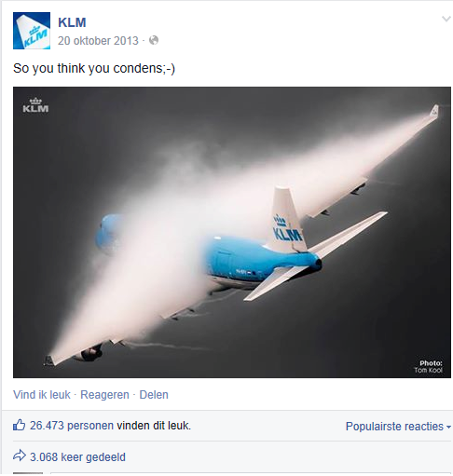453x476 pixels.
Task: Click the KLM watermark logo on photo
Action: [35, 105]
